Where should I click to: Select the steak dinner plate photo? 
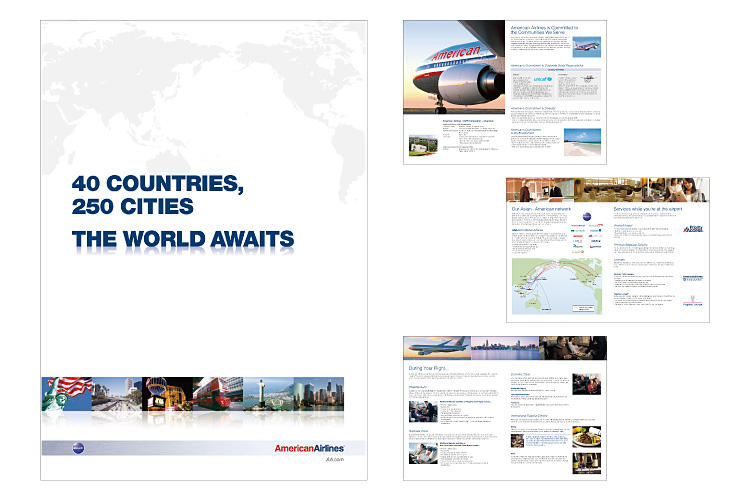click(586, 437)
